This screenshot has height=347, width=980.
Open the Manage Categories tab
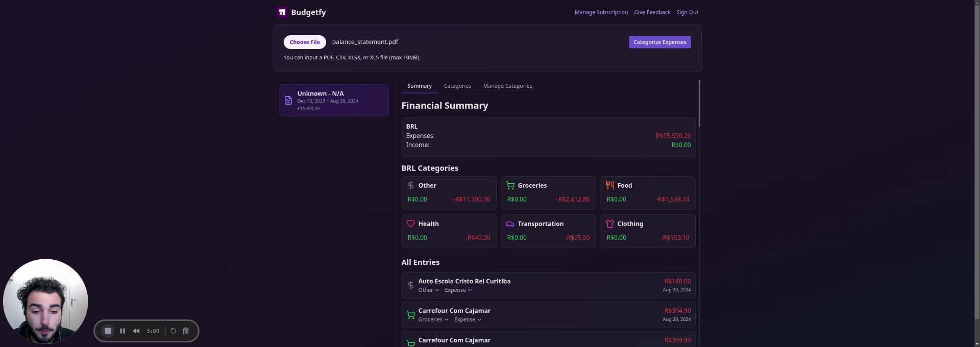click(x=507, y=86)
